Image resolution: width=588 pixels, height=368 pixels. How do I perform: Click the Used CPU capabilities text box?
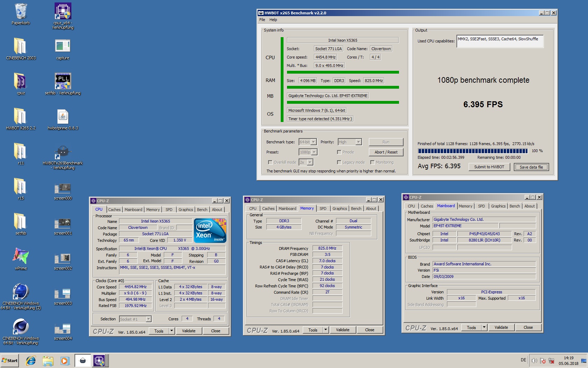point(500,41)
